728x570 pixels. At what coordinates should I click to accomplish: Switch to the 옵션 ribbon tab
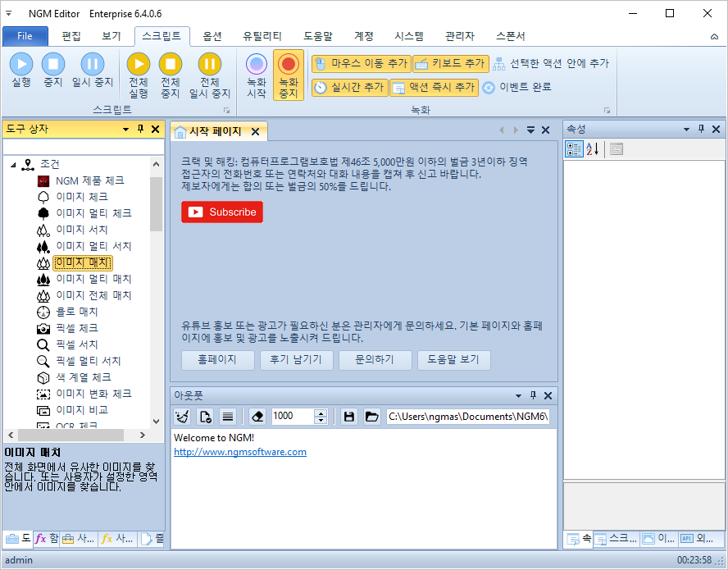coord(212,36)
